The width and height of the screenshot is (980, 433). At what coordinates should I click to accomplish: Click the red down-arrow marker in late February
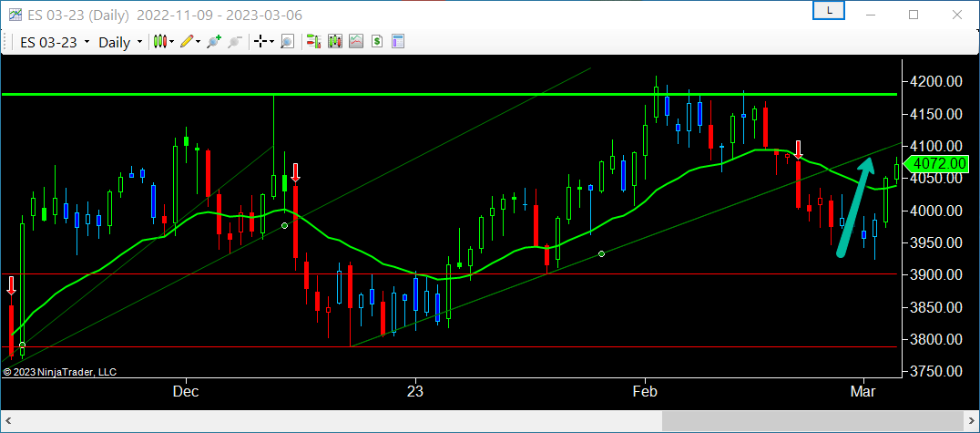click(x=798, y=149)
